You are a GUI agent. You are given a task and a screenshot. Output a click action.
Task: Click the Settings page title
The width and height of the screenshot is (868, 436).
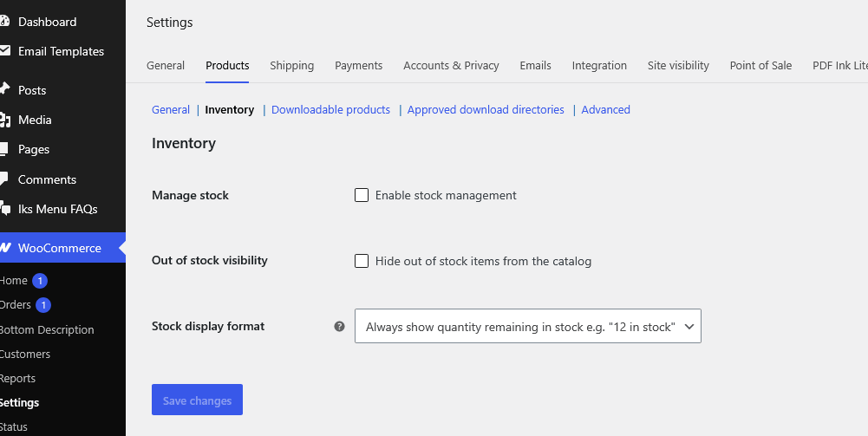169,23
